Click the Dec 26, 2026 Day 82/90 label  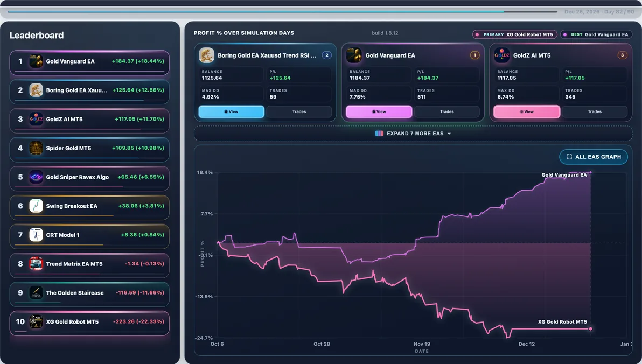[x=599, y=12]
